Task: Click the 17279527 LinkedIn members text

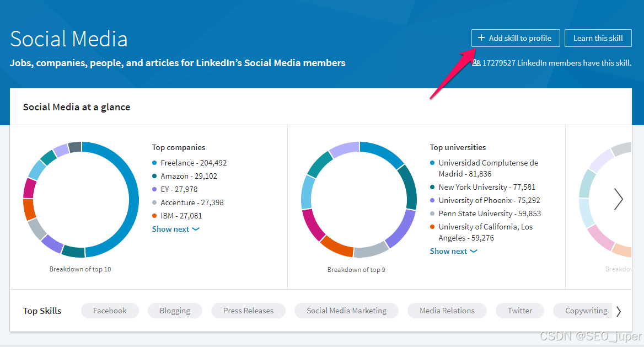Action: tap(556, 63)
